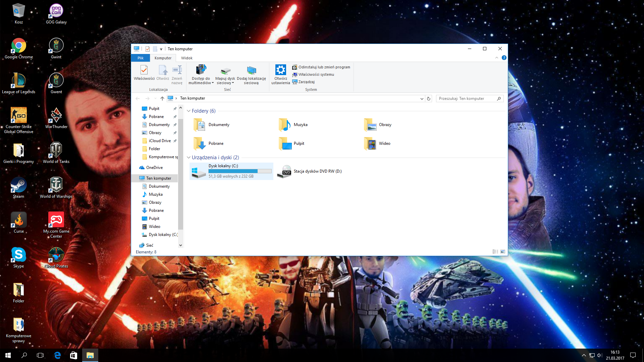Click Otwórz ustawienia gear icon
The width and height of the screenshot is (644, 362).
(x=280, y=70)
